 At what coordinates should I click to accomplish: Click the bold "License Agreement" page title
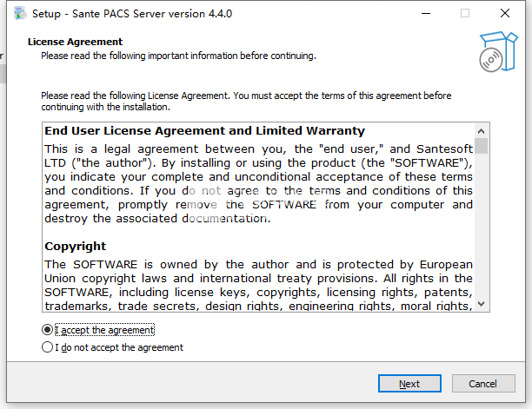pyautogui.click(x=76, y=42)
